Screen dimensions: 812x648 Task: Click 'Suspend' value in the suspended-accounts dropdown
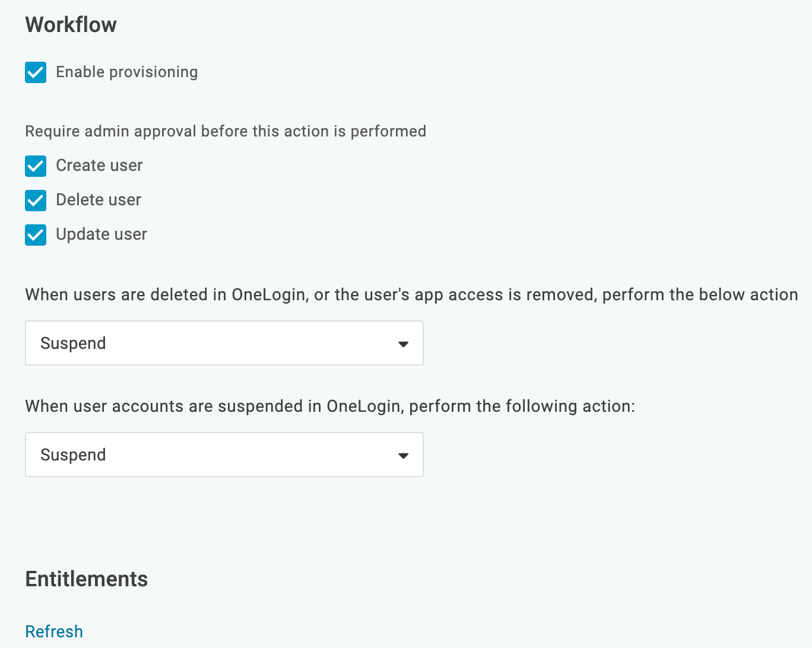click(x=73, y=455)
